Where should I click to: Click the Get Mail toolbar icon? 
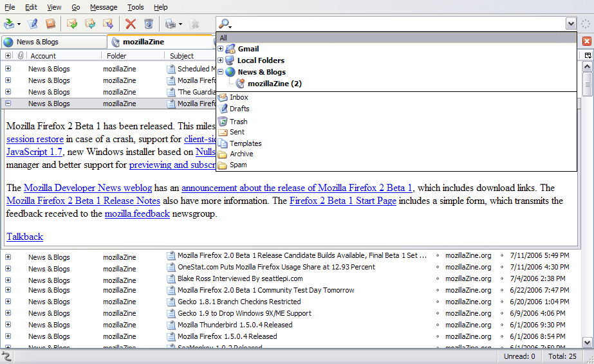tap(9, 24)
